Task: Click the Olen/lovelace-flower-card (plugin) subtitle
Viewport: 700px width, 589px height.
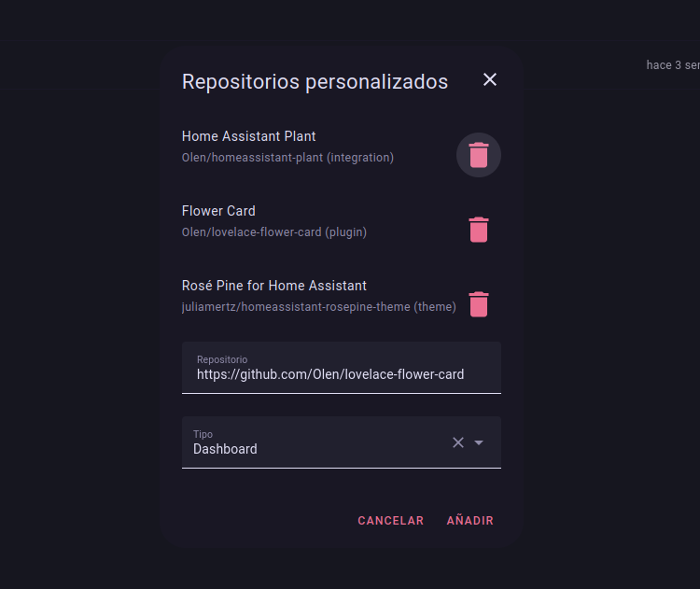Action: 274,232
